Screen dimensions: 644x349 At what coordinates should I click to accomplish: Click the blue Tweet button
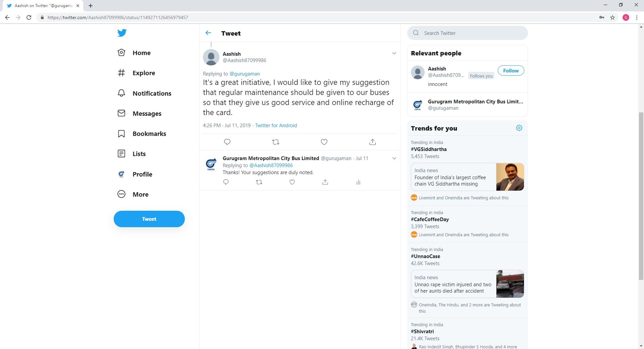[149, 219]
